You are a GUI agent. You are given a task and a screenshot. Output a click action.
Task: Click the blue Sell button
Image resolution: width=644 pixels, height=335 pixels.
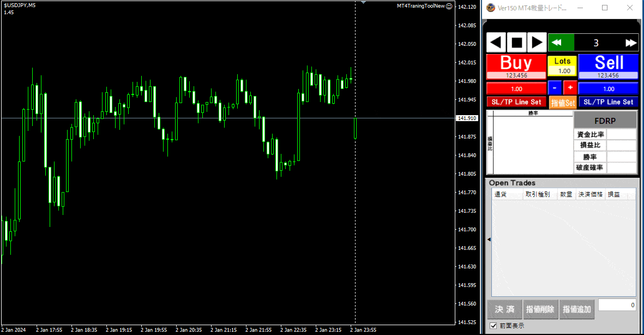point(608,63)
